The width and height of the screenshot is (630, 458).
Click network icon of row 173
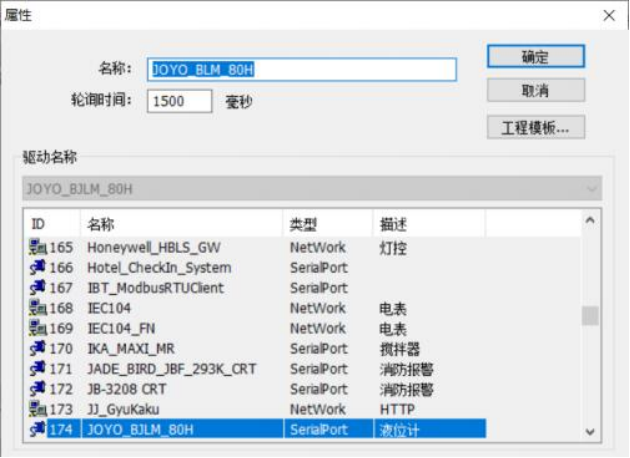pos(38,409)
